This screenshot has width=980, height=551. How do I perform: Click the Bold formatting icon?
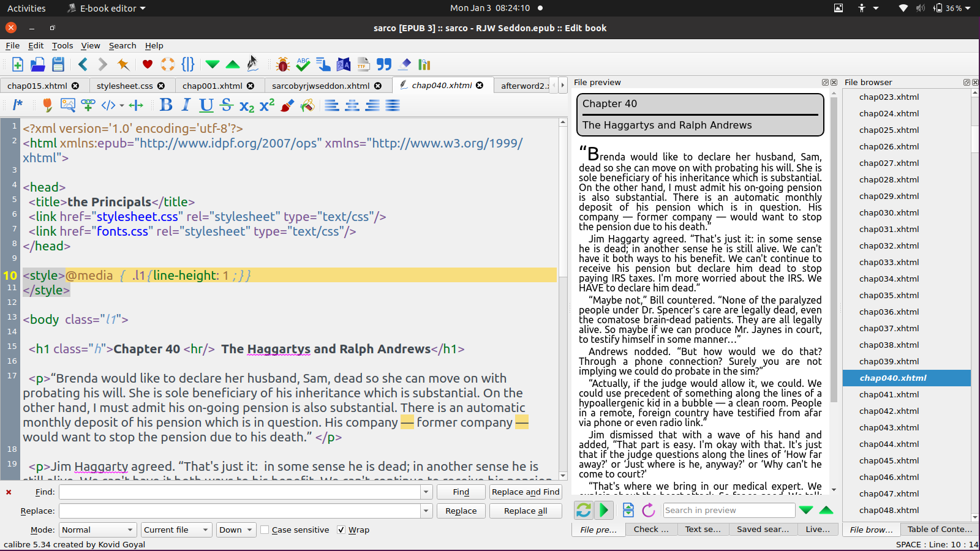[166, 105]
